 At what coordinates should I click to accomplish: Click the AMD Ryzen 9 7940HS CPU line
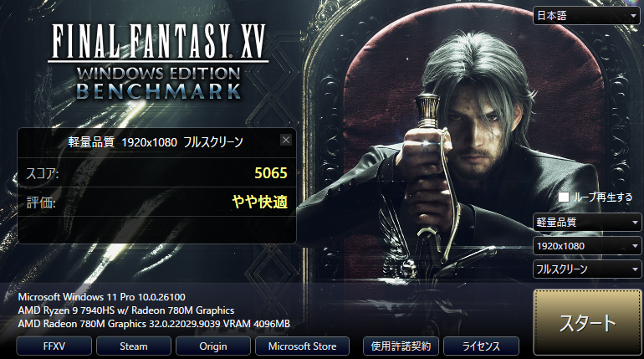click(126, 310)
